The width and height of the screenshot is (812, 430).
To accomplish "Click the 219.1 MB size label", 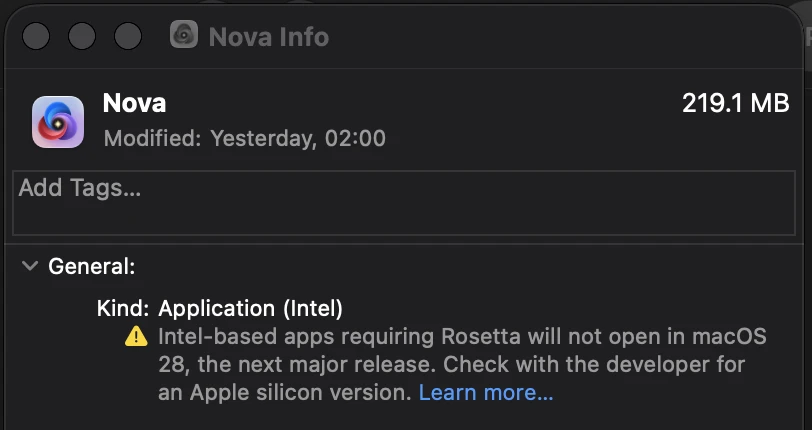I will click(x=735, y=103).
